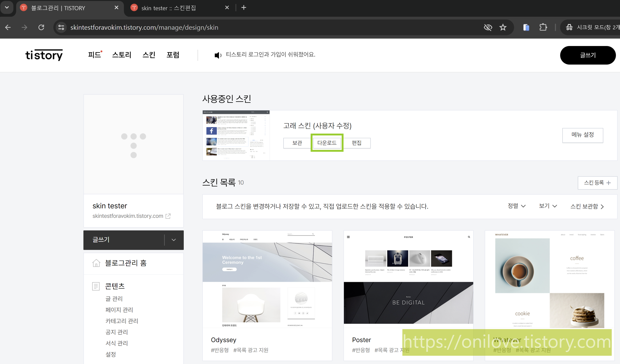Viewport: 620px width, 364px height.
Task: Close the skin tester 스킨편집 tab
Action: coord(227,8)
